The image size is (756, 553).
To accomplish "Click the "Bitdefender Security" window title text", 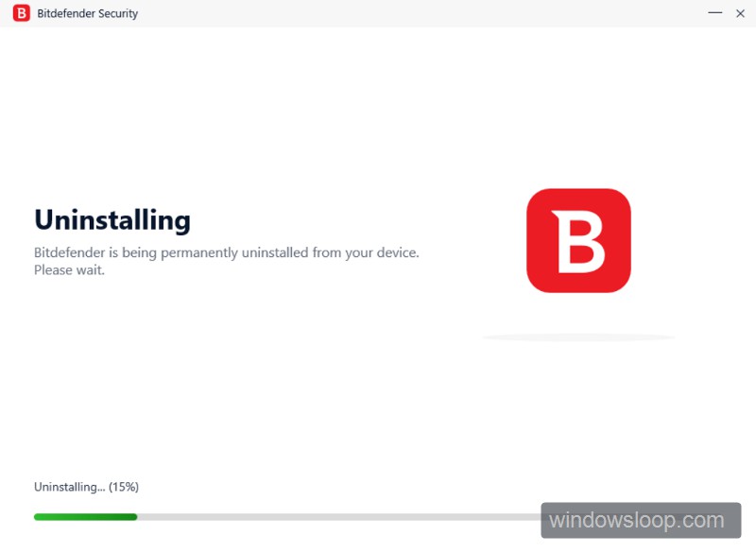I will [x=88, y=14].
